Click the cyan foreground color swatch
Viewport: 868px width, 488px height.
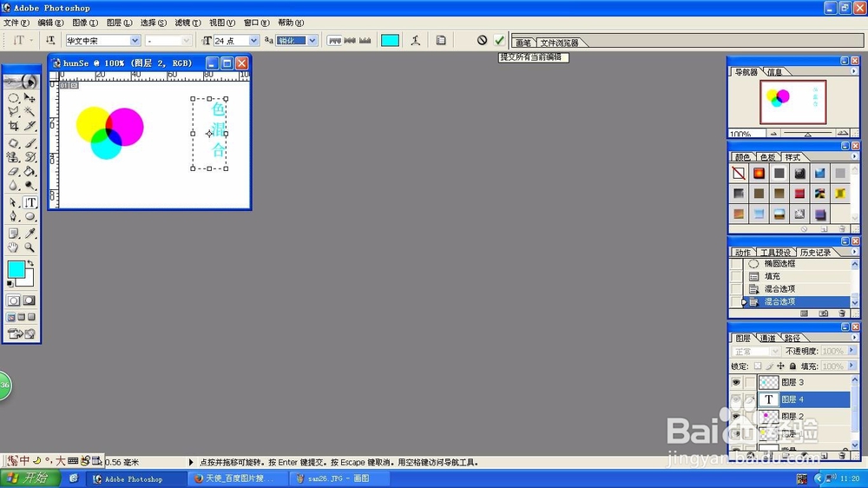click(16, 270)
